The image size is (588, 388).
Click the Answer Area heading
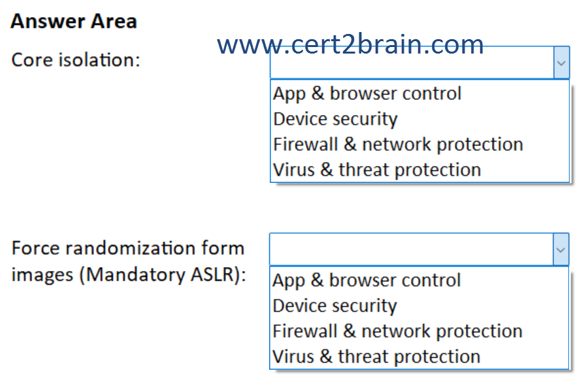click(x=74, y=22)
